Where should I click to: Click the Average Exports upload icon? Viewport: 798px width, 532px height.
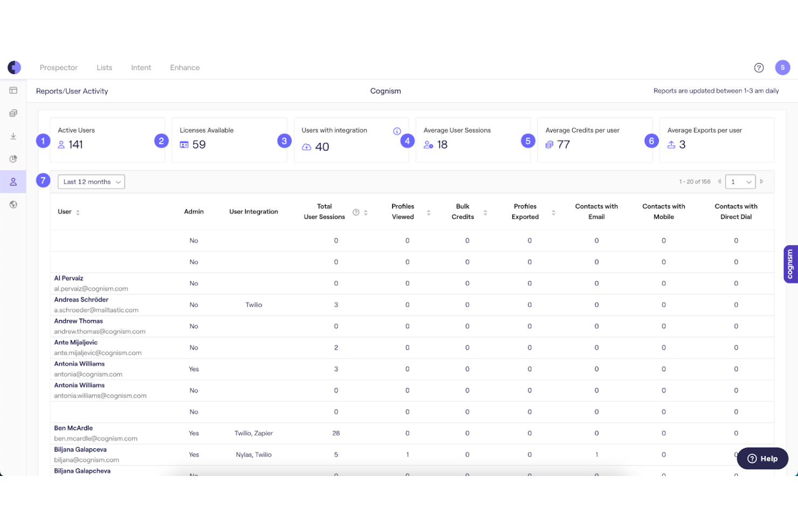pyautogui.click(x=671, y=144)
